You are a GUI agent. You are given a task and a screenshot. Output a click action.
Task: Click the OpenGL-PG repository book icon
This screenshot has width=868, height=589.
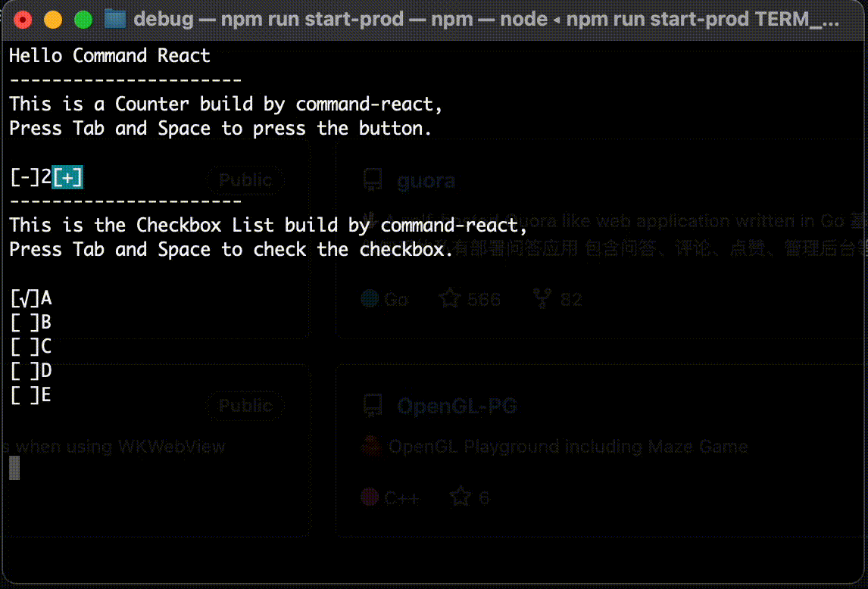pyautogui.click(x=372, y=405)
